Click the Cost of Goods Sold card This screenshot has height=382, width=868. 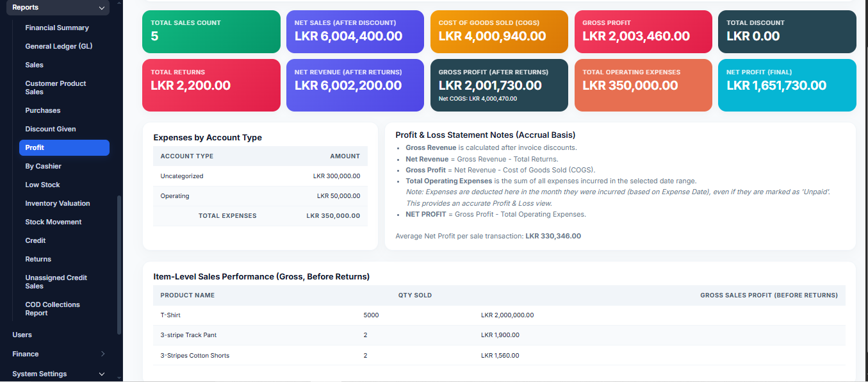coord(499,31)
